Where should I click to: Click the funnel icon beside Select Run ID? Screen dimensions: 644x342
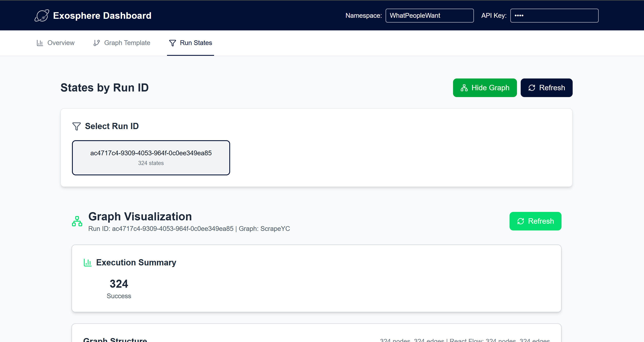tap(77, 126)
